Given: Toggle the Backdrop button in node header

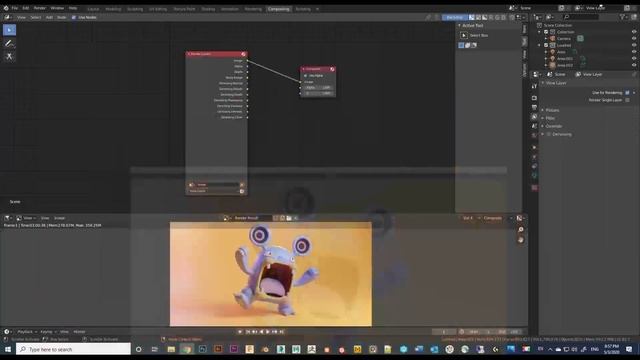Looking at the screenshot, I should coord(454,17).
